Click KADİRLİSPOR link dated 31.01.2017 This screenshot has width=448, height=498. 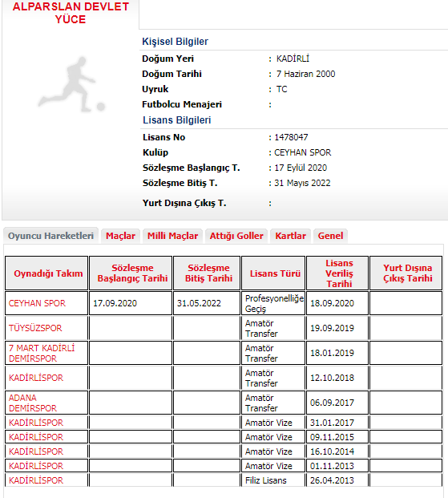click(36, 423)
